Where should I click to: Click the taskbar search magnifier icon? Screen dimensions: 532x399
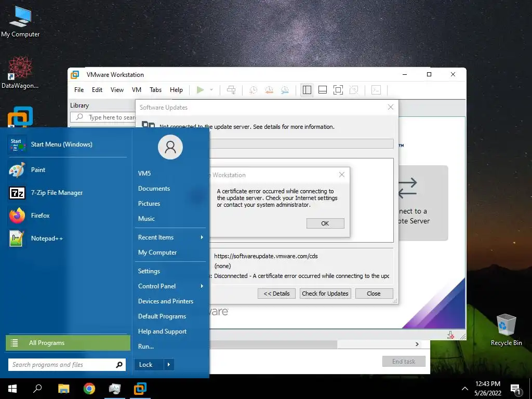tap(37, 389)
